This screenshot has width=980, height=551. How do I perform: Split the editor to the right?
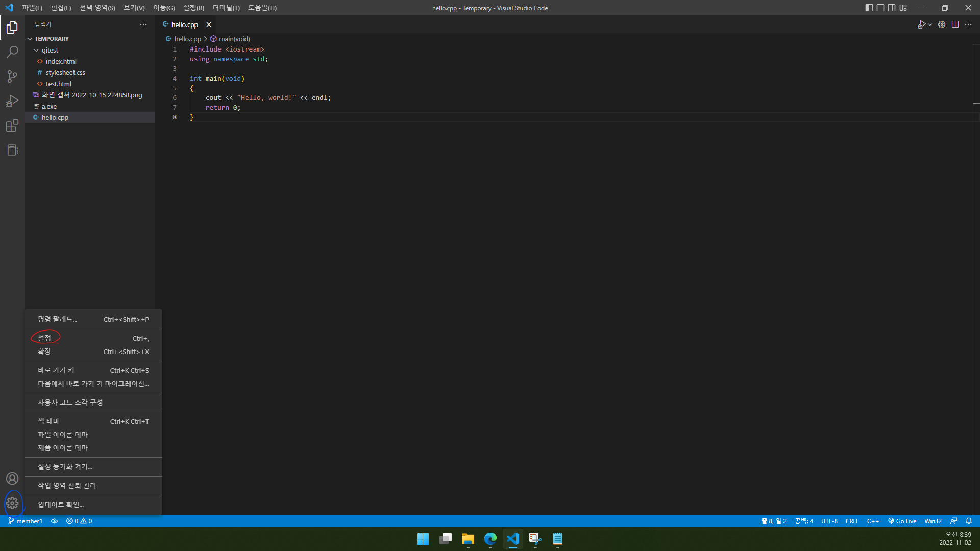point(955,24)
